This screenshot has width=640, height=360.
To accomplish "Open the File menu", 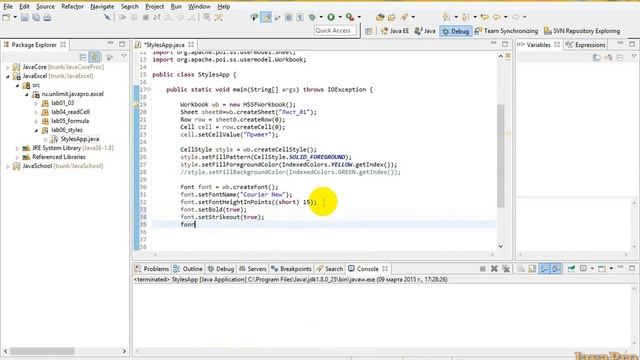I will pyautogui.click(x=8, y=7).
